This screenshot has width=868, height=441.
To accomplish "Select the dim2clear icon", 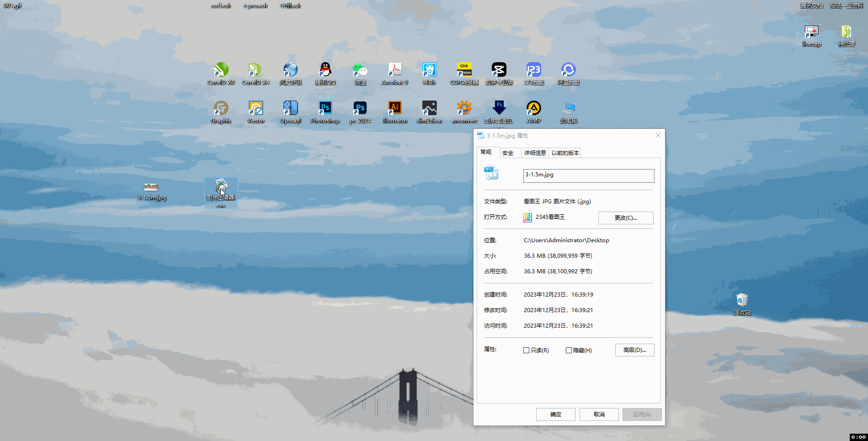I will point(430,112).
